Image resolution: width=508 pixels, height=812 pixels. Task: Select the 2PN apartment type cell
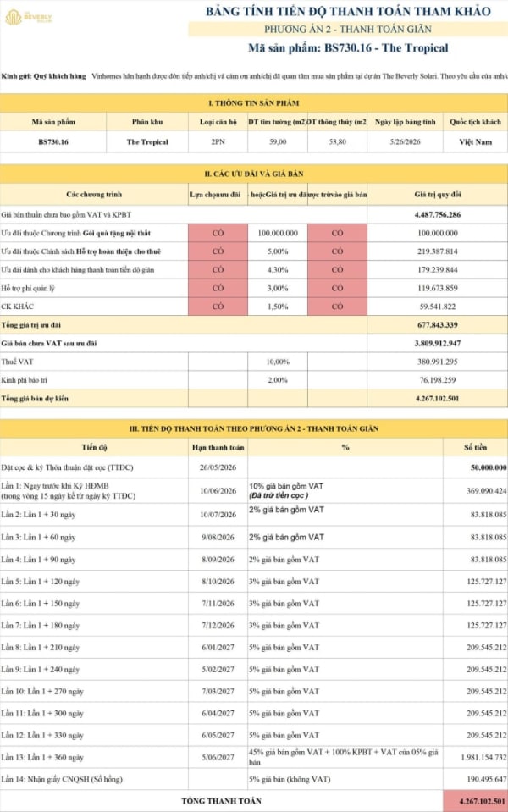pos(218,141)
